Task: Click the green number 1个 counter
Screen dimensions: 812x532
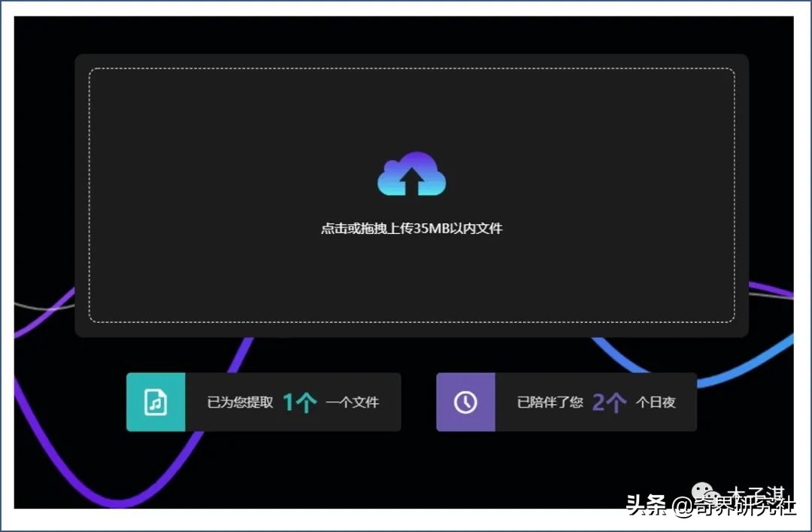Action: (301, 402)
